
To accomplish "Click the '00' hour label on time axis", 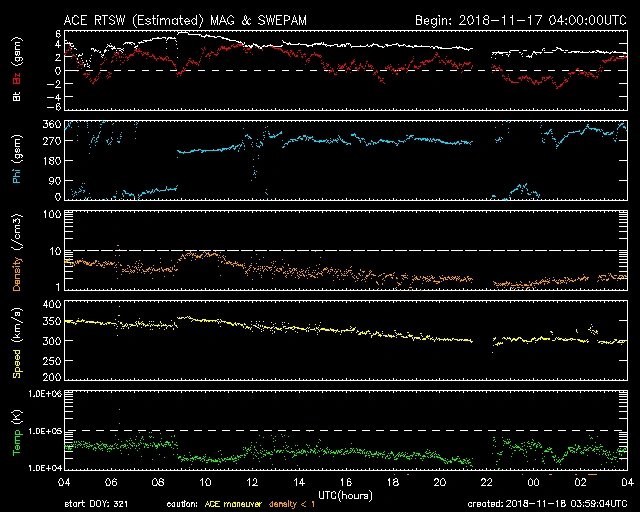I will click(x=533, y=483).
